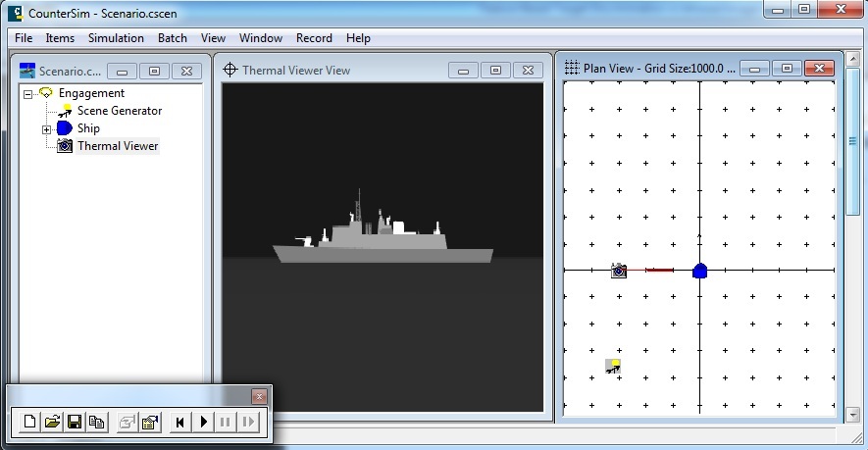Close the Plan View window
Screen dimensions: 868x450
[819, 68]
